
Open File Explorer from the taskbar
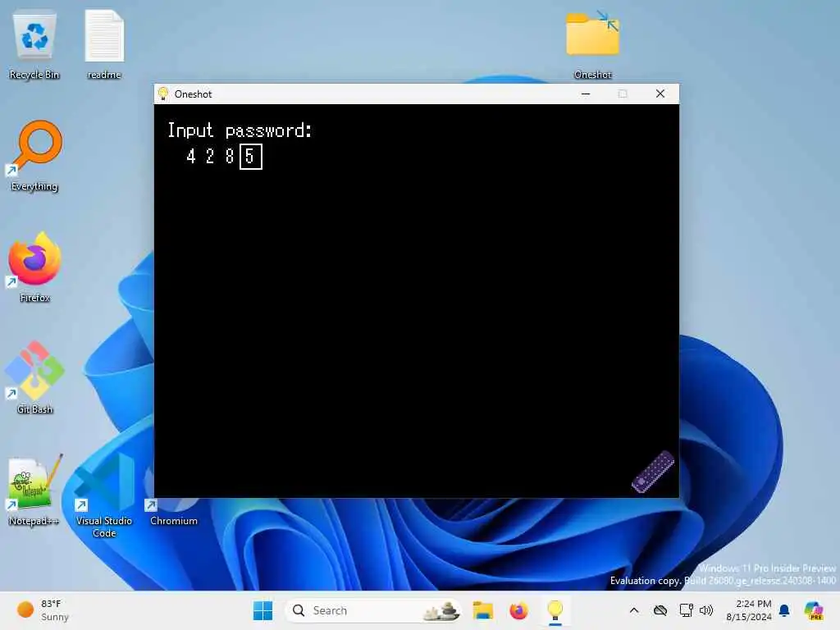482,610
